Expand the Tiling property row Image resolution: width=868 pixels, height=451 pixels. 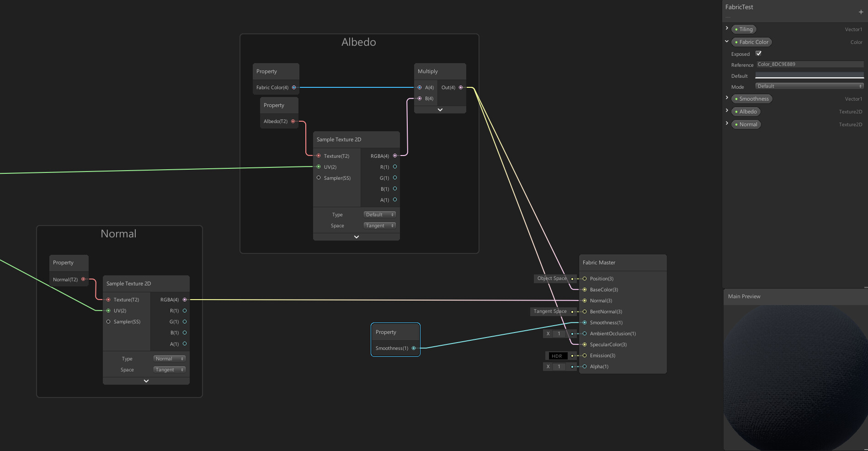[x=727, y=28]
